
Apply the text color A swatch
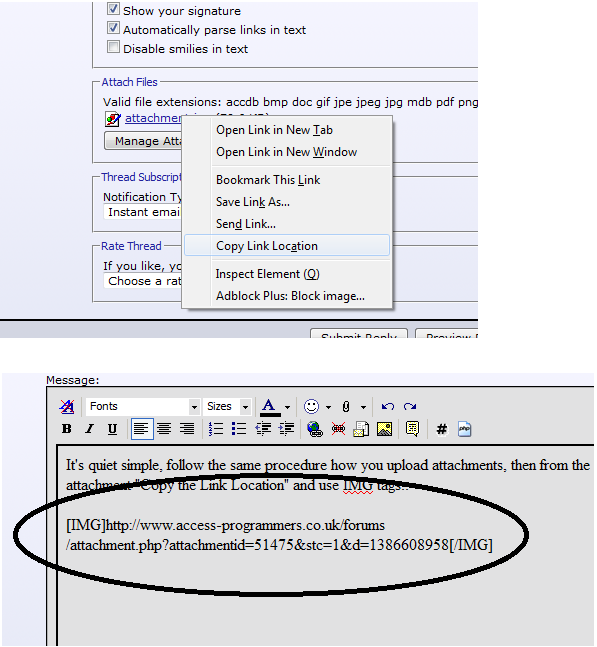(270, 407)
